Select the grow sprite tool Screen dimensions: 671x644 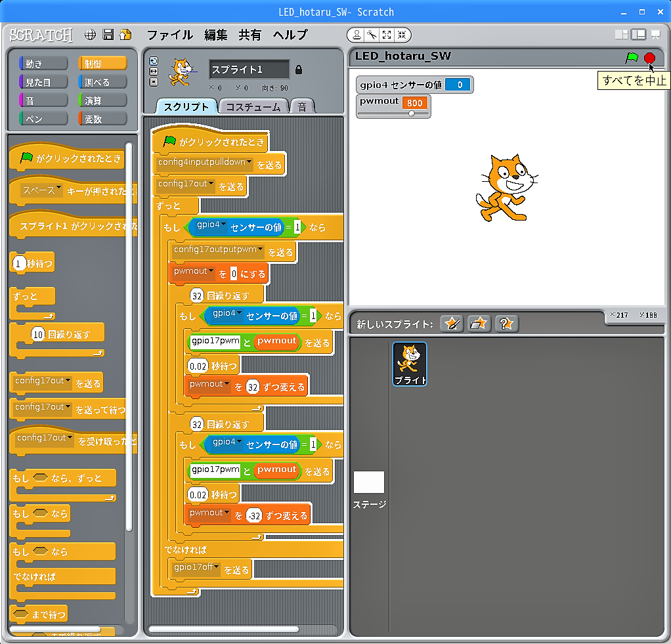[x=387, y=35]
